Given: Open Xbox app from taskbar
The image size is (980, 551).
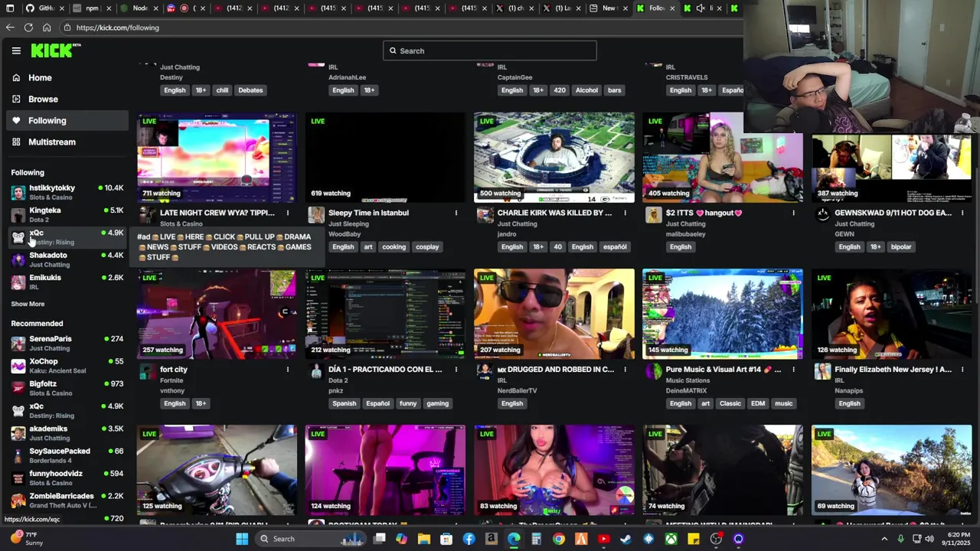Looking at the screenshot, I should (671, 539).
